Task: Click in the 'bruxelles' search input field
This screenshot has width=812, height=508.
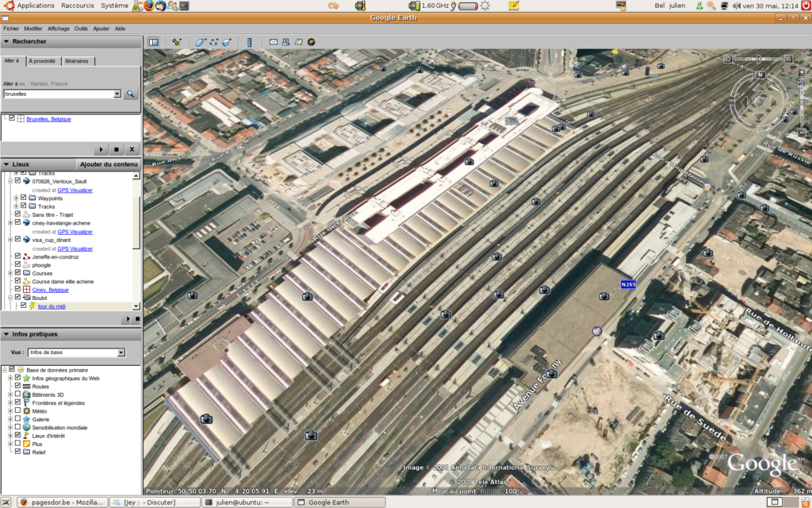Action: (x=59, y=94)
